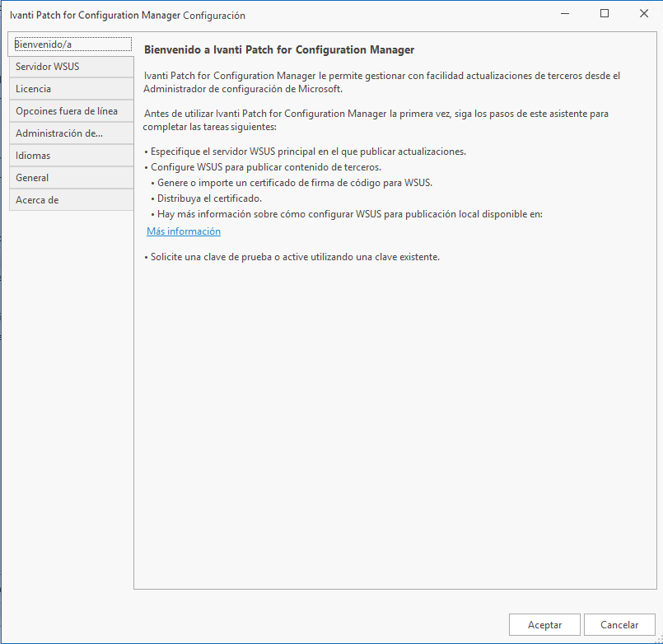This screenshot has width=663, height=644.
Task: Click the Aceptar button
Action: tap(544, 624)
